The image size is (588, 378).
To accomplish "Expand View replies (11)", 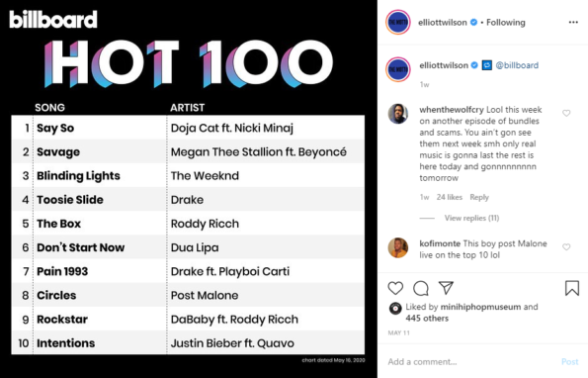I will point(471,218).
